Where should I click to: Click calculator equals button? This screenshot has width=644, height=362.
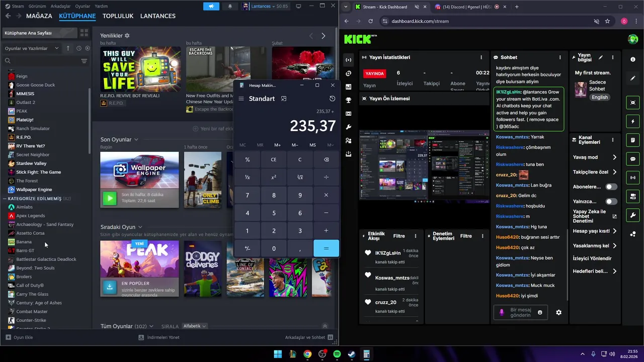point(326,248)
